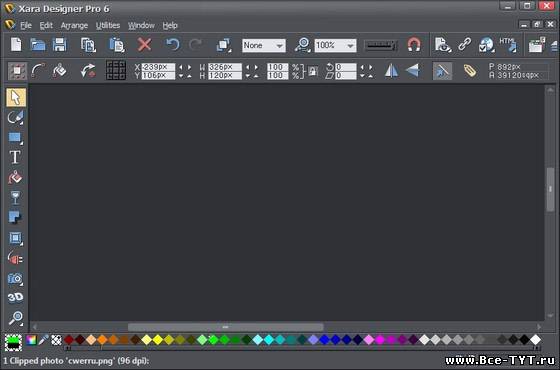Nudge the height value with its stepper arrows

click(252, 76)
